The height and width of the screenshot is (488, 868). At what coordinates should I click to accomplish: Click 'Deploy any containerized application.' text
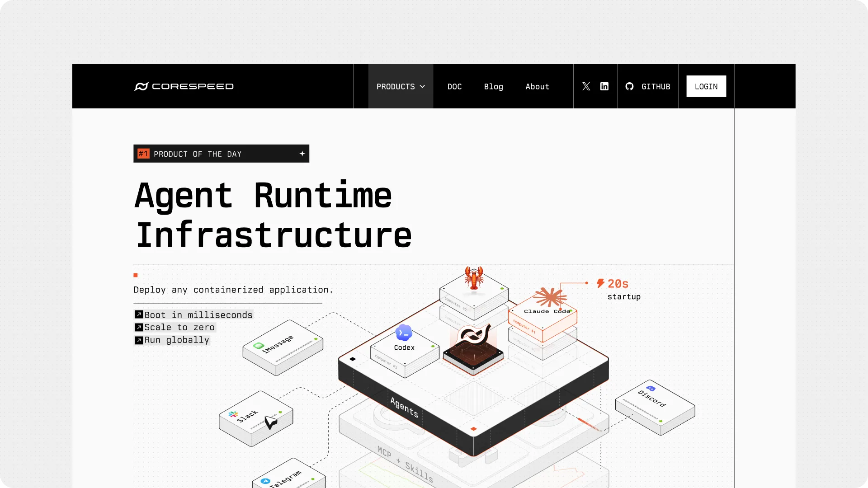[x=233, y=290]
